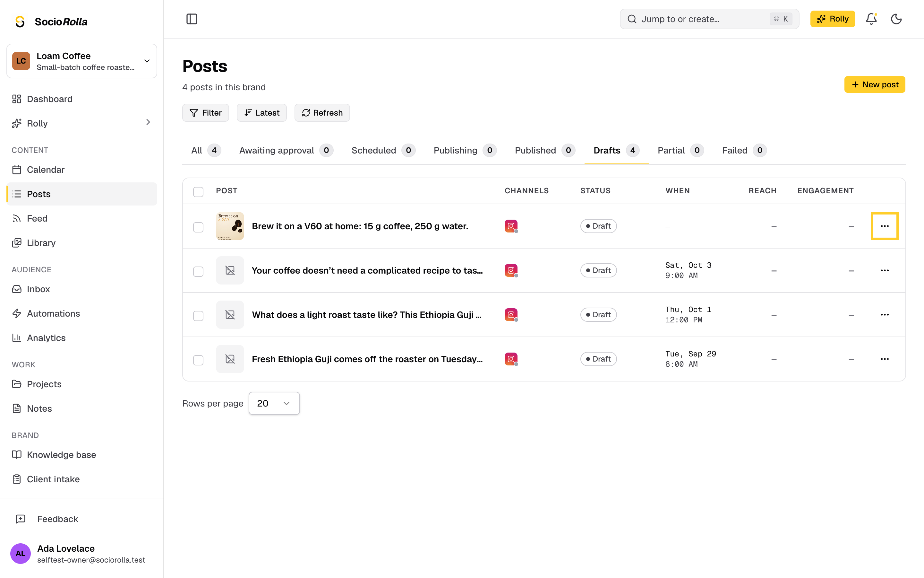Open actions menu for Tue, Sep 29 draft
924x578 pixels.
(884, 359)
